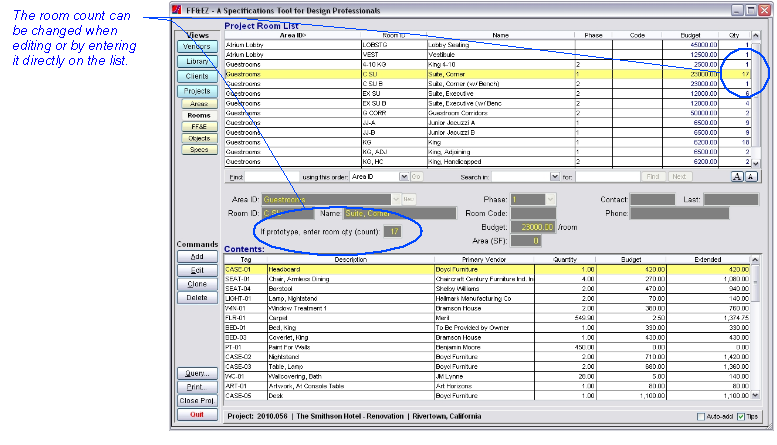Toggle the Auto-add checkbox
Screen dimensions: 777x445
point(701,417)
